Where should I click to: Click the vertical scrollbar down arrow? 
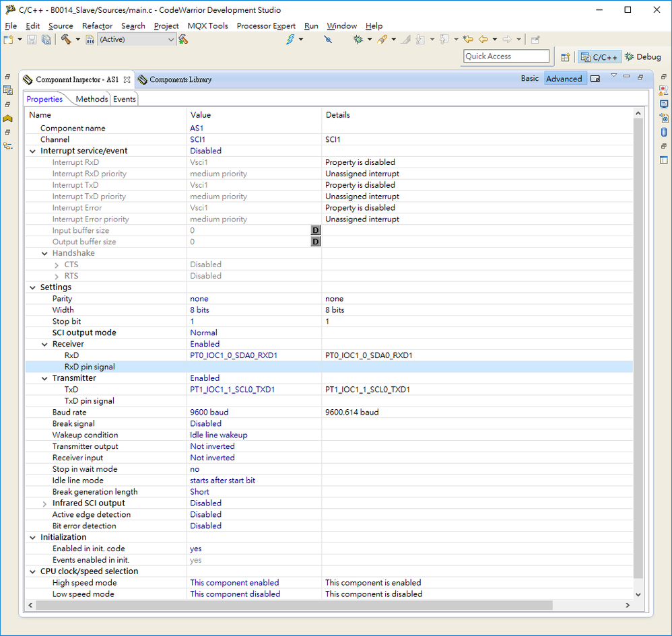[638, 594]
